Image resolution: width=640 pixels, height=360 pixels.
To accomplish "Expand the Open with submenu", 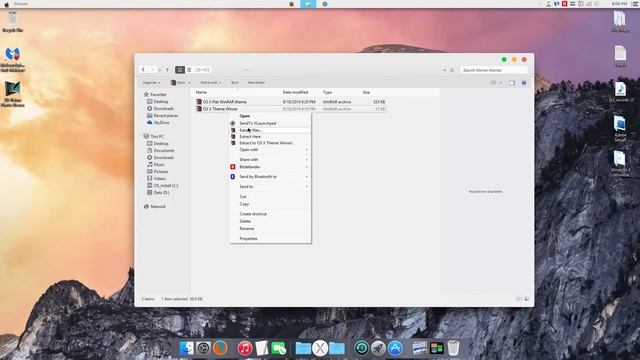I will click(270, 150).
